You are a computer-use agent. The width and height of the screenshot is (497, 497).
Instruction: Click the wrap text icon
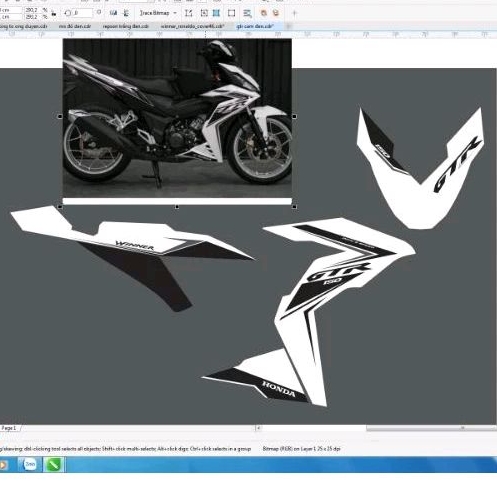point(247,13)
